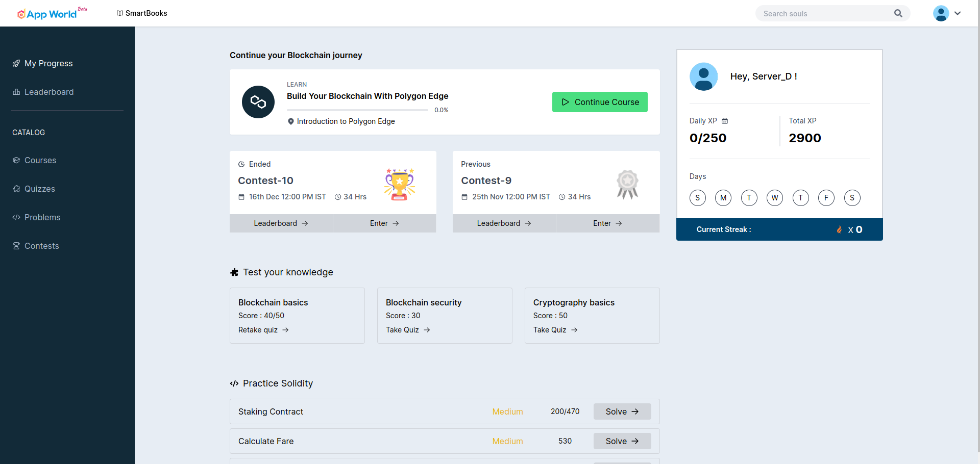Focus the Search souls input field

[824, 14]
